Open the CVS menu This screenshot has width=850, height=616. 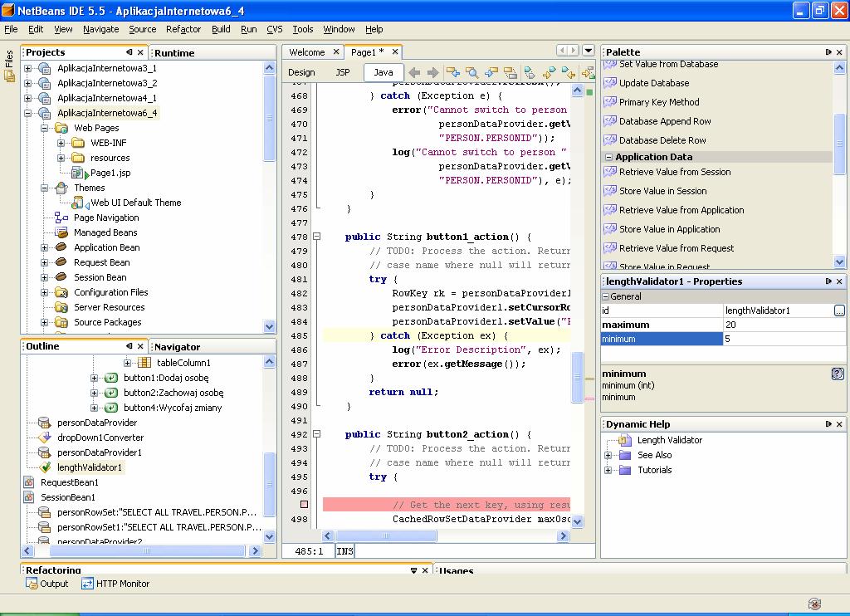(274, 29)
